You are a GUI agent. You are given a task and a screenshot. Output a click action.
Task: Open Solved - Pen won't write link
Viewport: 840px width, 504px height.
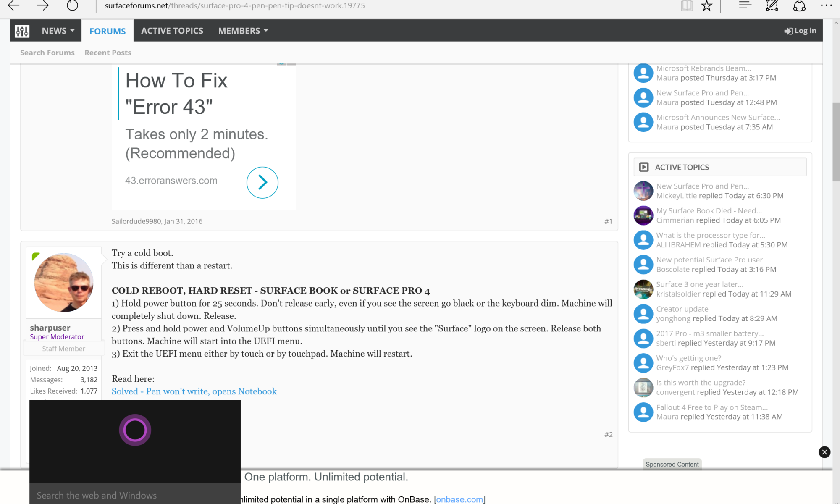pos(194,391)
